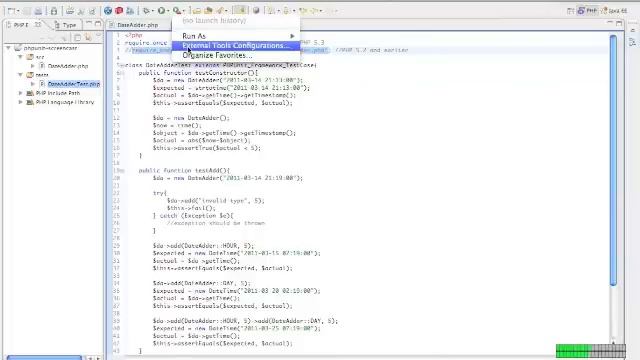The width and height of the screenshot is (640, 360).
Task: Switch to the DateAdder.php editor tab
Action: tap(137, 25)
